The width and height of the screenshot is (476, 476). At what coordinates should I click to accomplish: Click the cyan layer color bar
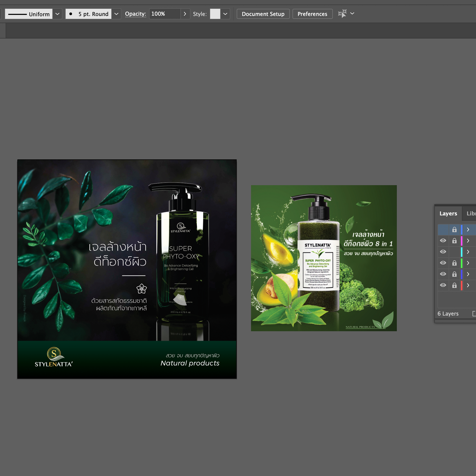pos(461,252)
